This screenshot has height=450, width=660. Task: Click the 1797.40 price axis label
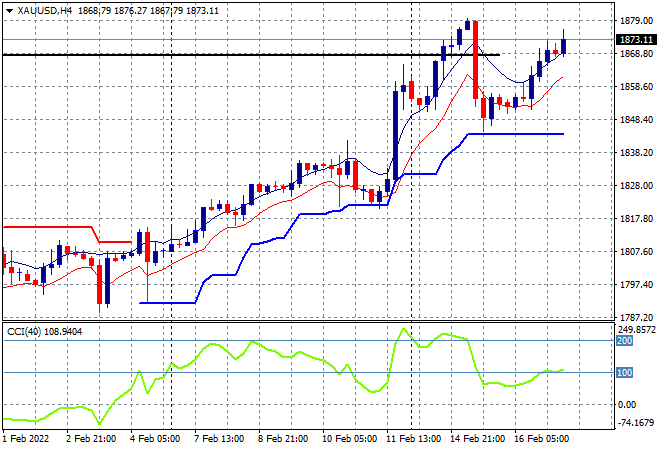(x=636, y=285)
